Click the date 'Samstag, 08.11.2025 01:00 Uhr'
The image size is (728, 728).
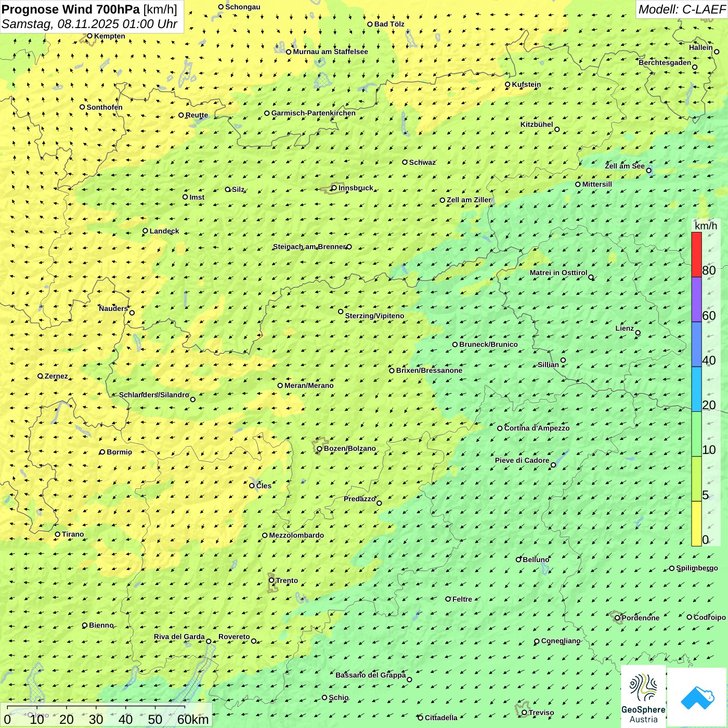pyautogui.click(x=89, y=24)
